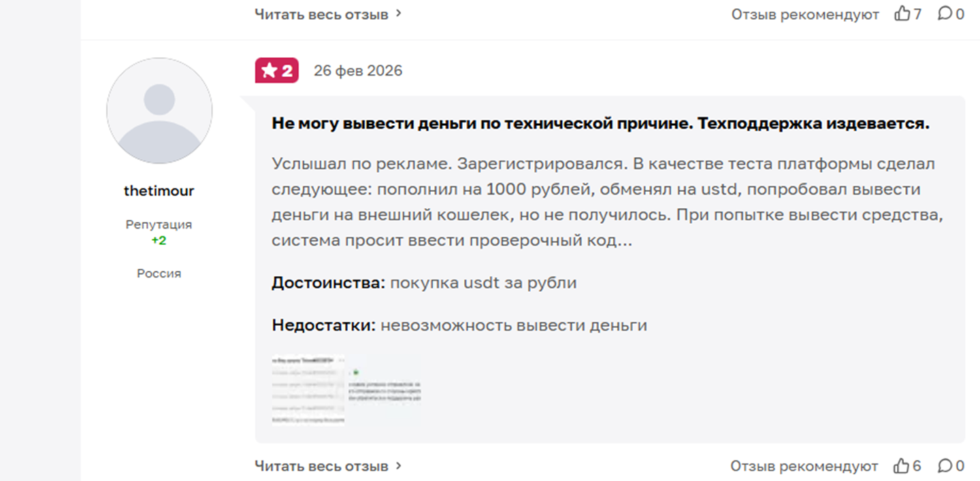Image resolution: width=980 pixels, height=481 pixels.
Task: Open the review title about not withdrawing money
Action: (601, 124)
